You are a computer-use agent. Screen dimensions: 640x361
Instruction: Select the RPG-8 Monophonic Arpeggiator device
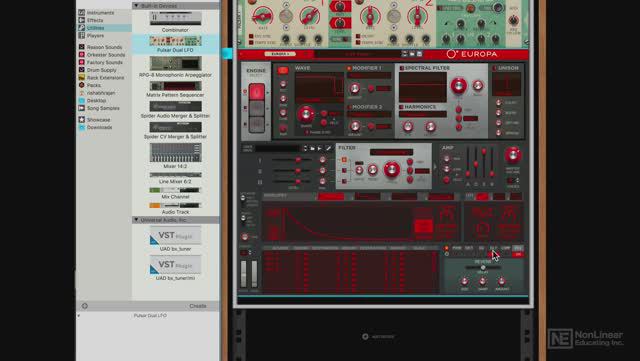click(175, 67)
